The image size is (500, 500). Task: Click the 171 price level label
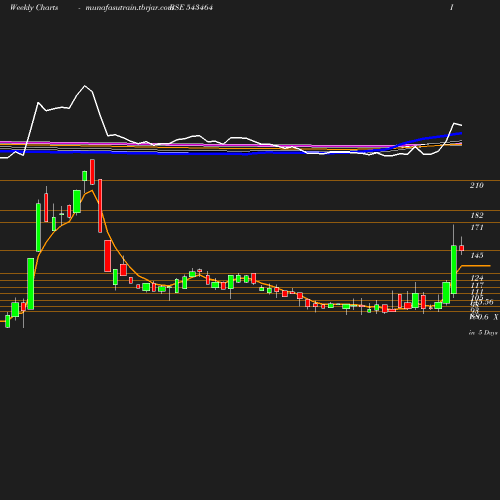(x=477, y=227)
